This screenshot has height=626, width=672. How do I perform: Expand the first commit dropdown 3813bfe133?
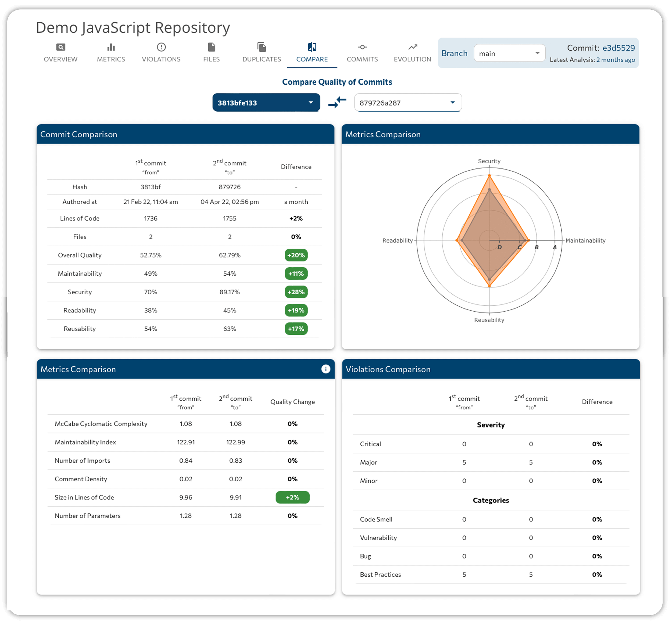(x=266, y=102)
